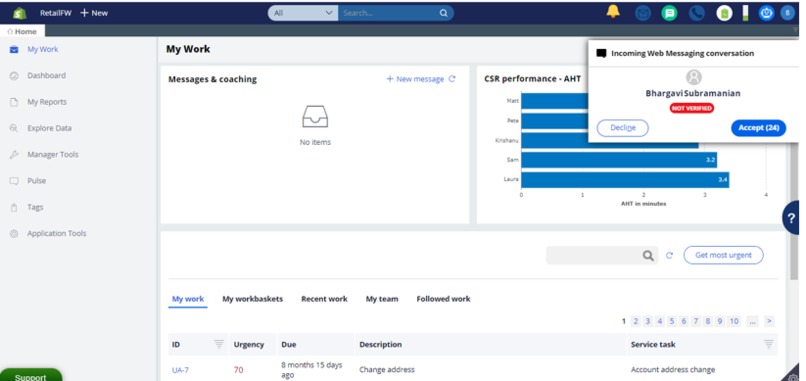
Task: Click the Support button
Action: point(31,376)
